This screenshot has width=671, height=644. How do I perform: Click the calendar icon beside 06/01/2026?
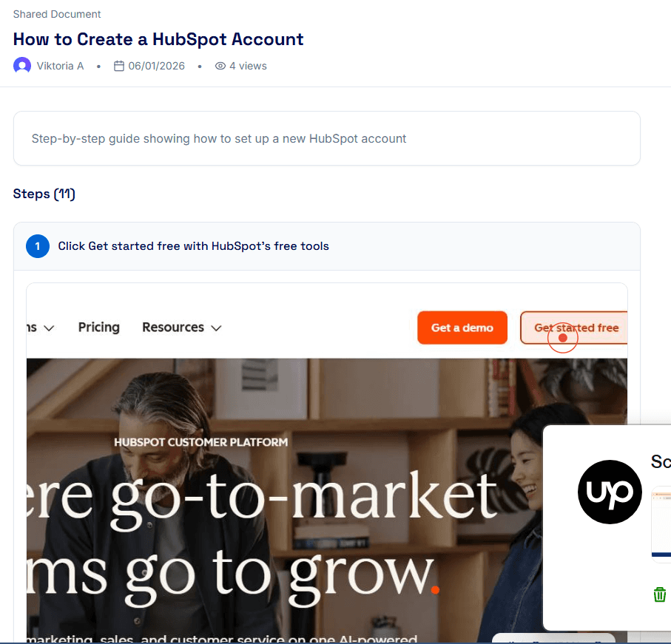tap(119, 66)
